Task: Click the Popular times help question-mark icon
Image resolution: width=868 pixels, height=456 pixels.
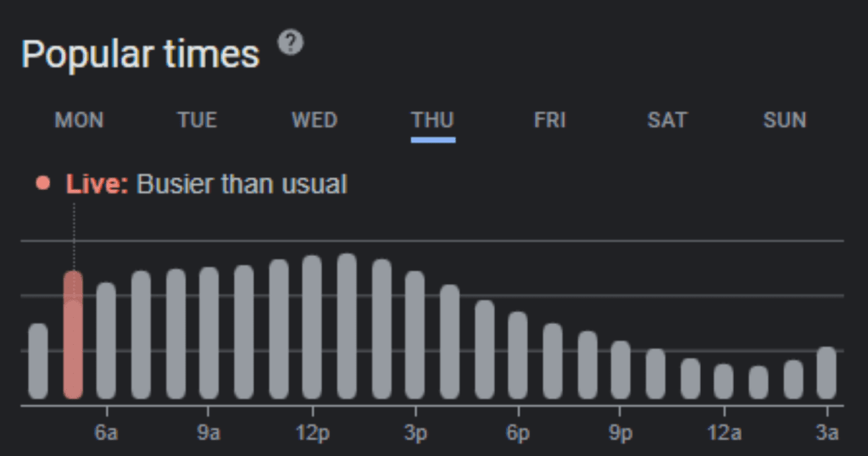Action: pyautogui.click(x=291, y=43)
